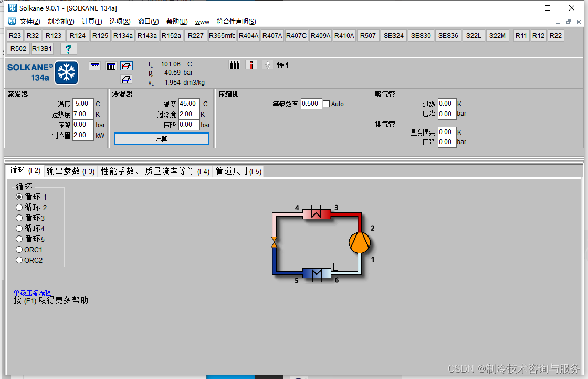Click the suction line superheat field
Viewport: 588px width, 379px height.
pyautogui.click(x=447, y=104)
